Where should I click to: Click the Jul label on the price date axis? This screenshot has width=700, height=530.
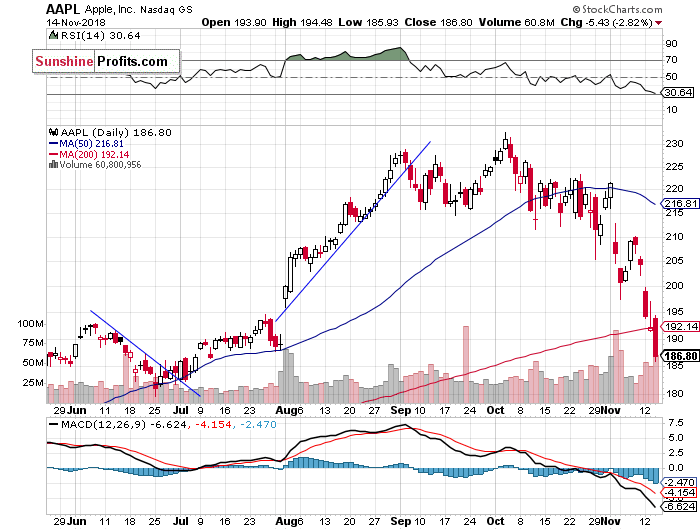coord(181,410)
